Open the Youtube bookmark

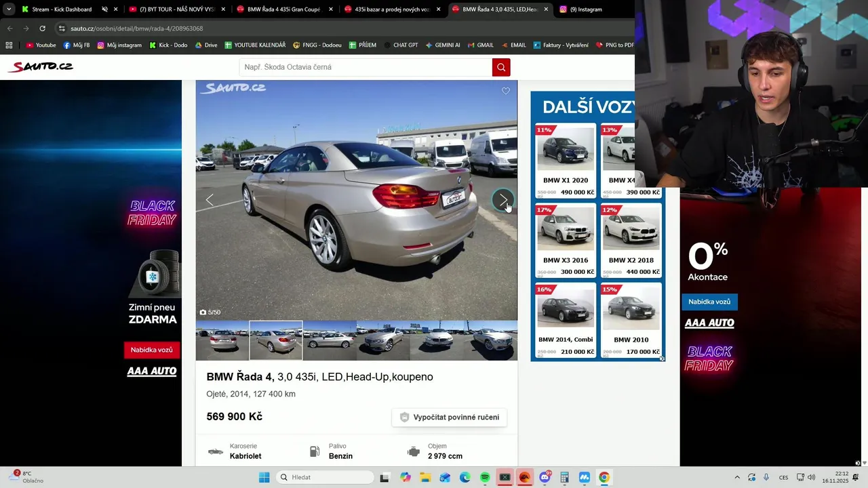[x=41, y=45]
